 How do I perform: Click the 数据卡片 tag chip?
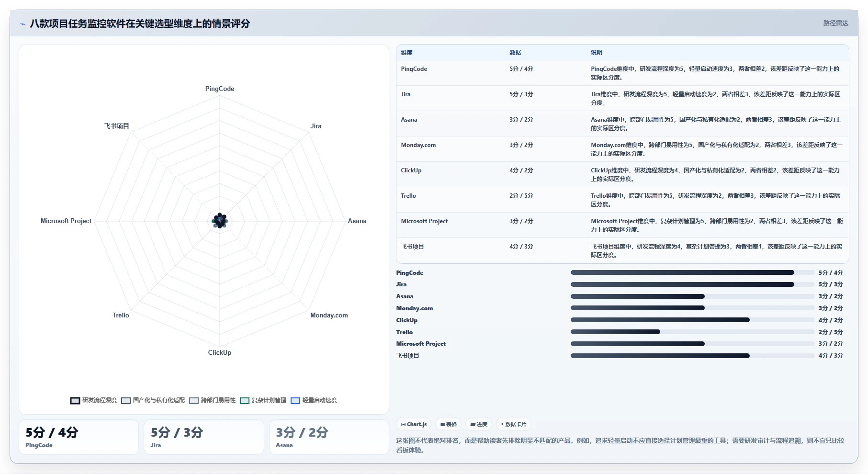coord(514,424)
